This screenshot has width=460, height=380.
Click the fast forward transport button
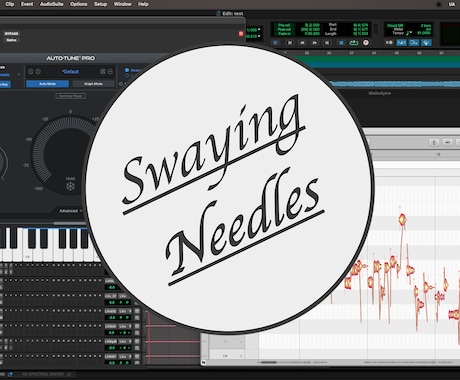pos(314,43)
